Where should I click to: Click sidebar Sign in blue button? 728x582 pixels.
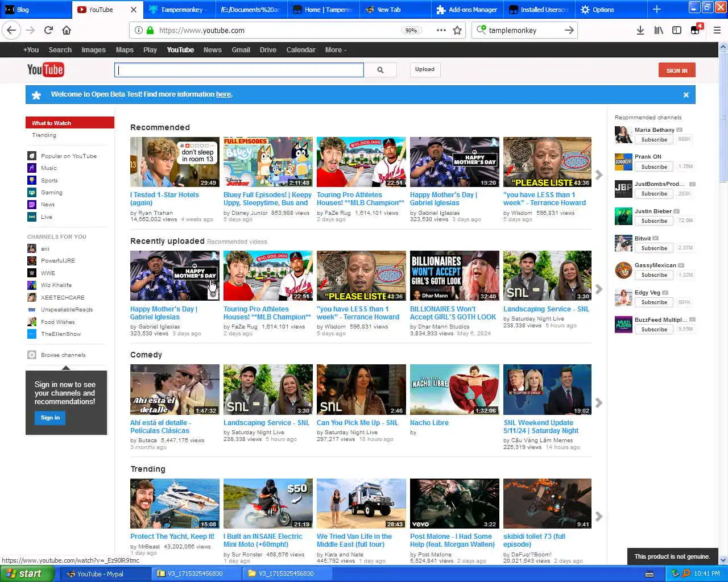(x=50, y=418)
